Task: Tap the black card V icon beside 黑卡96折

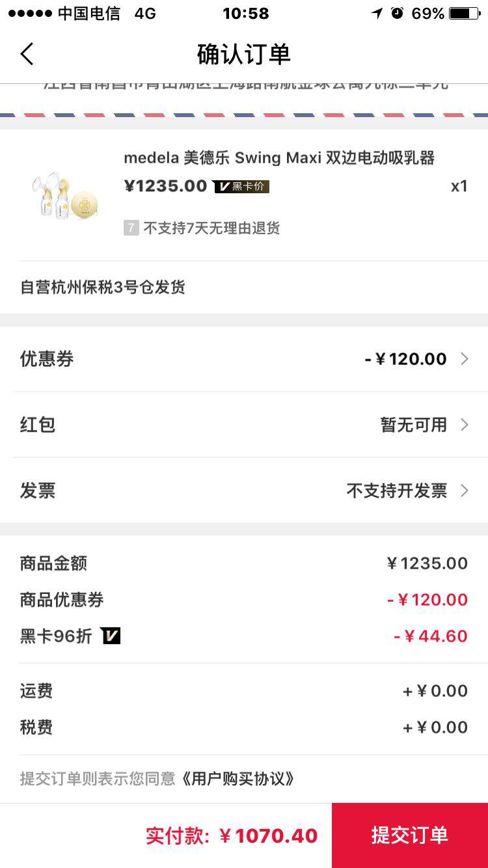Action: click(x=111, y=636)
